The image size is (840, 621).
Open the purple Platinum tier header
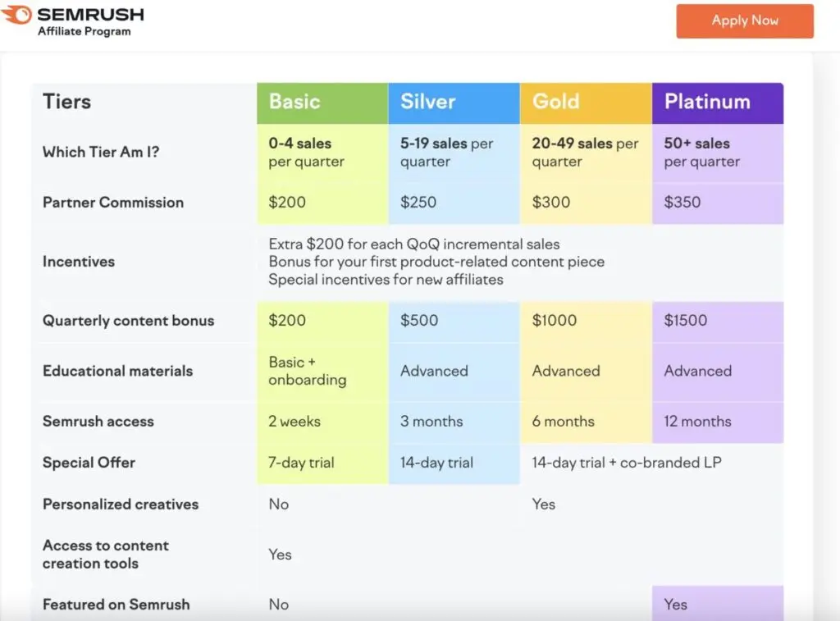pos(717,103)
